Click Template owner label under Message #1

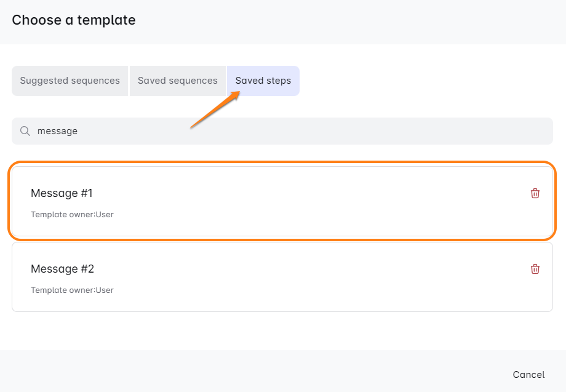(x=72, y=215)
